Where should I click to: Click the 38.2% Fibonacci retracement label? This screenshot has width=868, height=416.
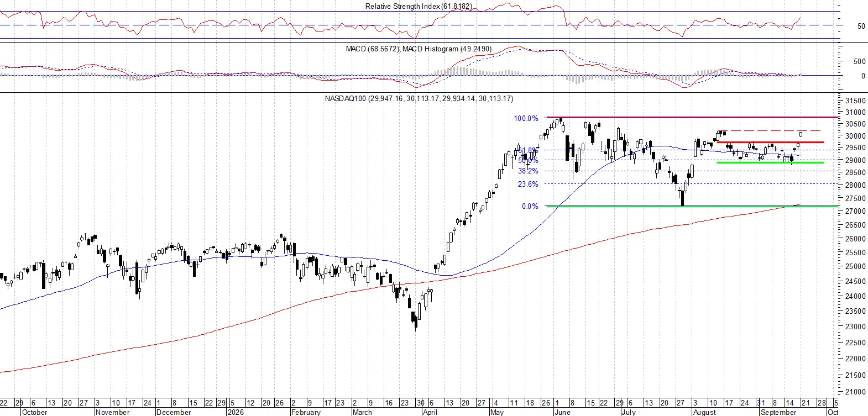pos(528,171)
